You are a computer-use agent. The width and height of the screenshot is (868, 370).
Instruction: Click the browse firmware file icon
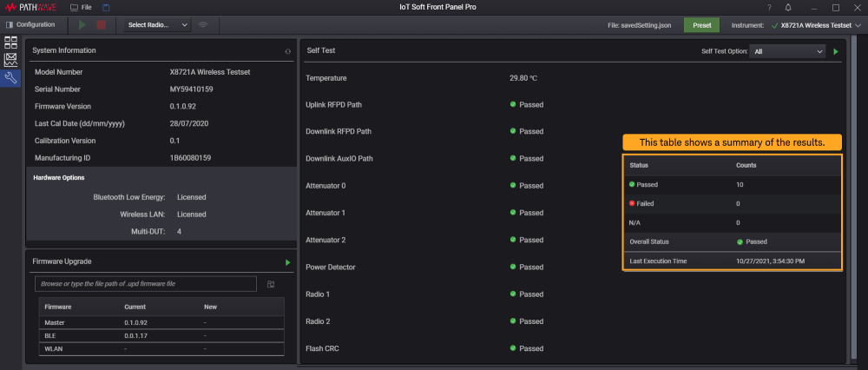271,284
